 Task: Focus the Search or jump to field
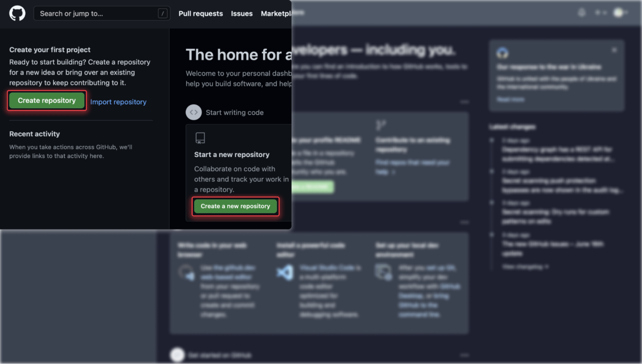pyautogui.click(x=102, y=13)
